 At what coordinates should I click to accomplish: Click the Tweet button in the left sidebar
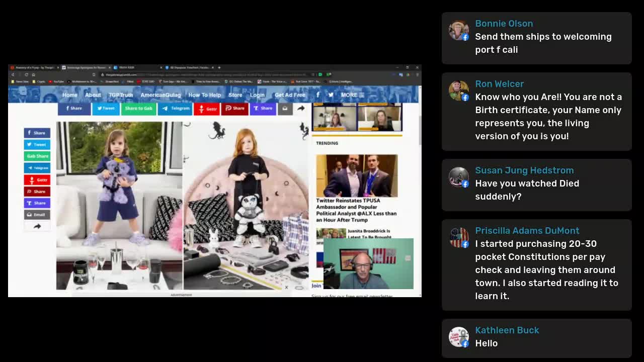(37, 144)
